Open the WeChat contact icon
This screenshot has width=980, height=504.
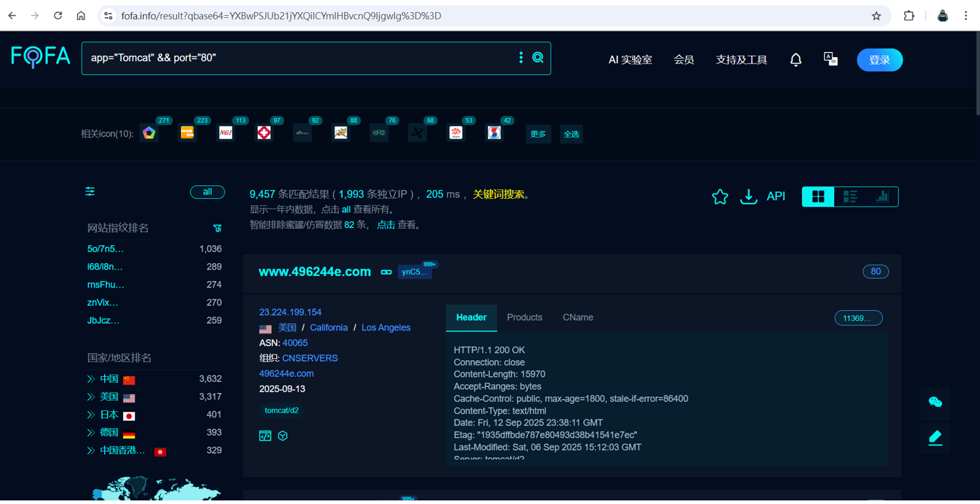point(935,402)
